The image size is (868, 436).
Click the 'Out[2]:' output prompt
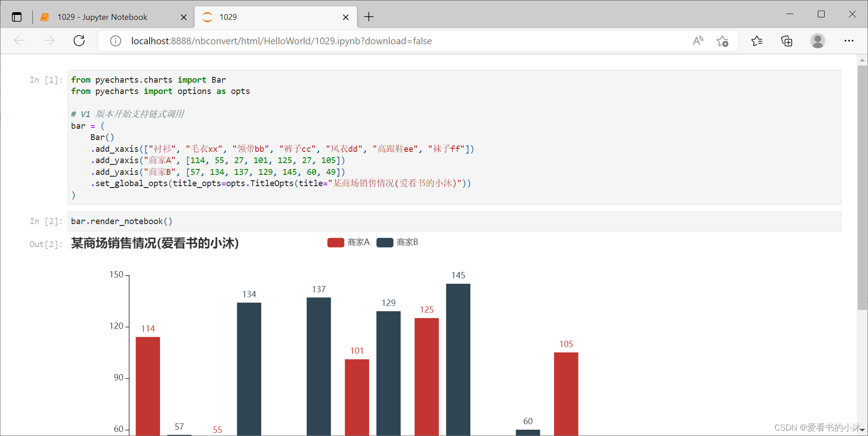[46, 244]
